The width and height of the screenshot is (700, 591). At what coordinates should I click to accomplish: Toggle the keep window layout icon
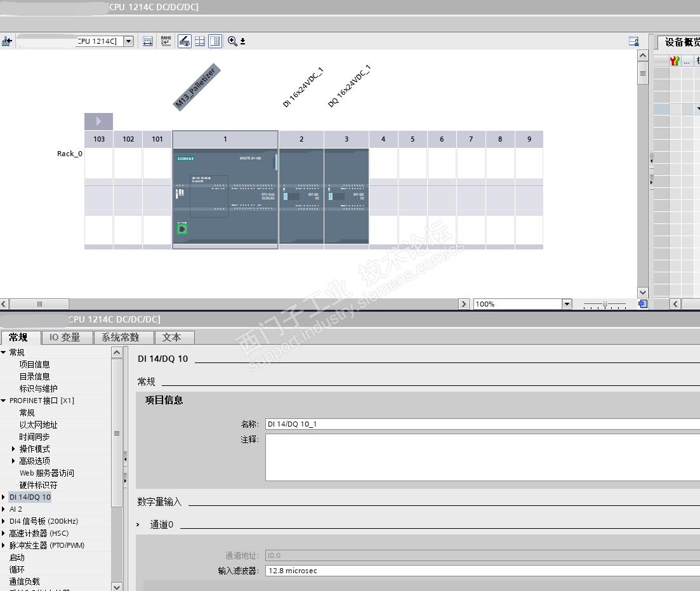[x=215, y=41]
